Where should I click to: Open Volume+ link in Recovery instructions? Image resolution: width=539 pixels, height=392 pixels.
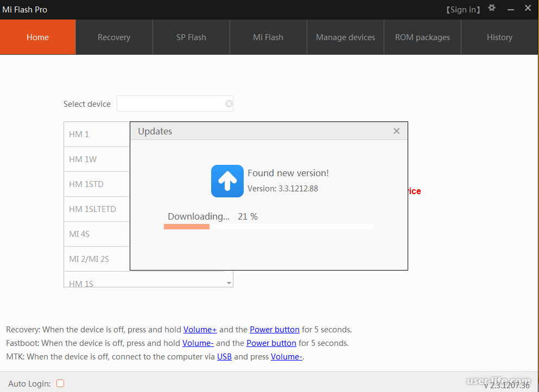pos(200,330)
